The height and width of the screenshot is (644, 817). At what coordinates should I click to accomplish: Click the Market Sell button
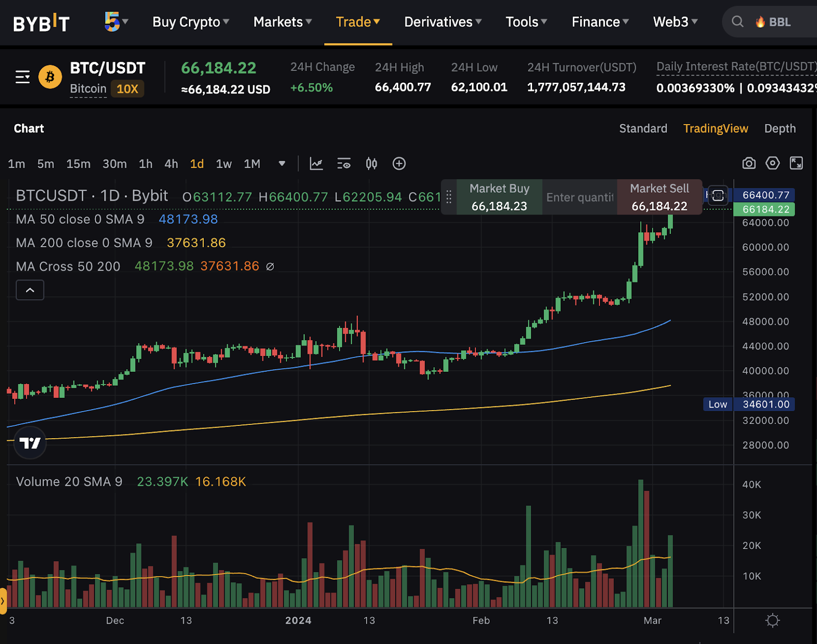point(659,197)
